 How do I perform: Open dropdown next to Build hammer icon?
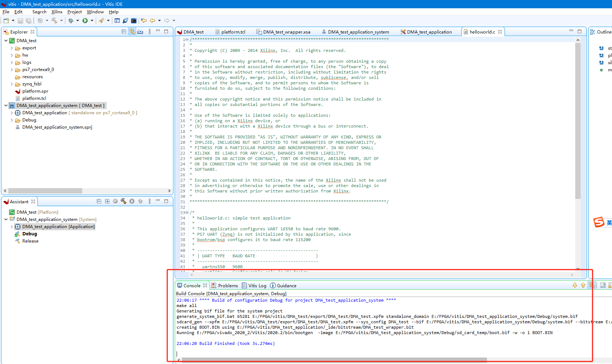(x=61, y=21)
